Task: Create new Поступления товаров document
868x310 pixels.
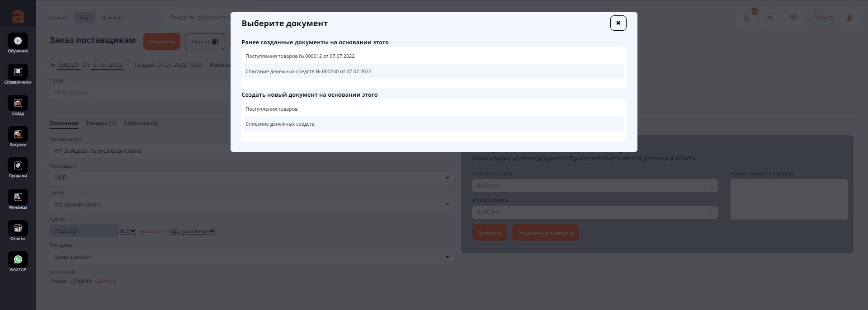Action: click(x=271, y=109)
